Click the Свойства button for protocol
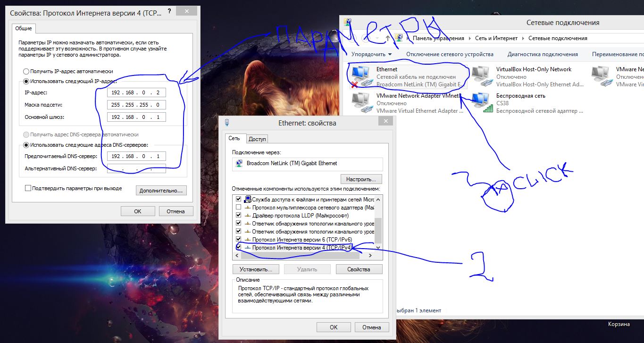The image size is (644, 343). click(x=359, y=269)
